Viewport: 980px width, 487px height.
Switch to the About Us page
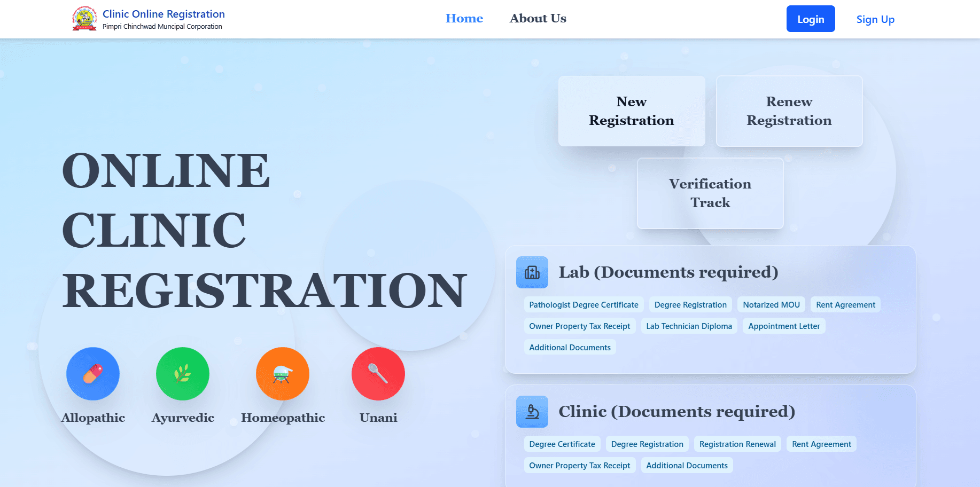coord(538,18)
